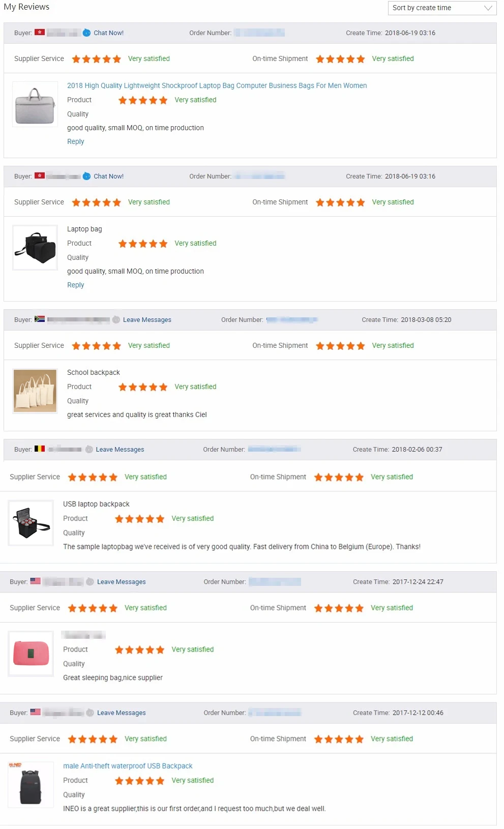Click the message icon in the 2017-12-12 review
This screenshot has width=504, height=829.
[90, 713]
